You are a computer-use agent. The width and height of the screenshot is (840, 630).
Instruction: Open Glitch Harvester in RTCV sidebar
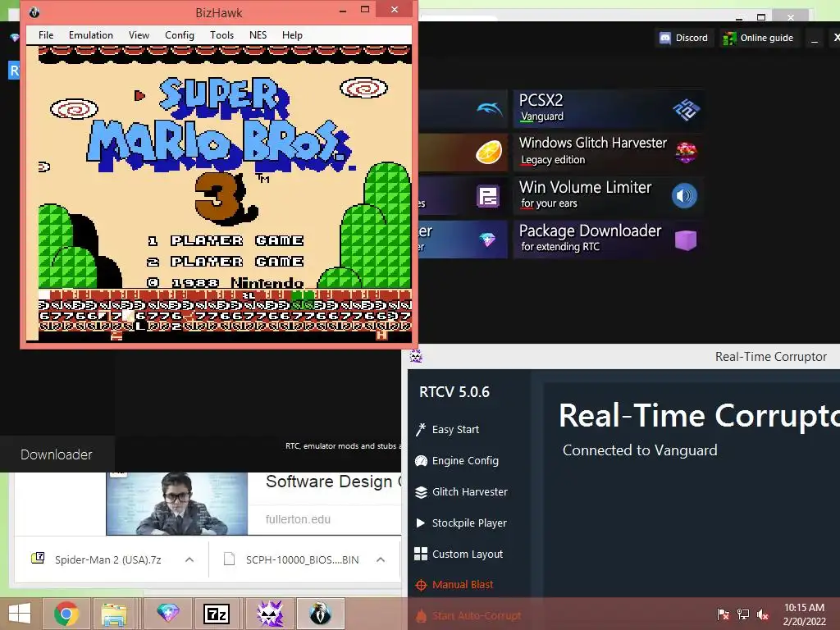pos(469,492)
